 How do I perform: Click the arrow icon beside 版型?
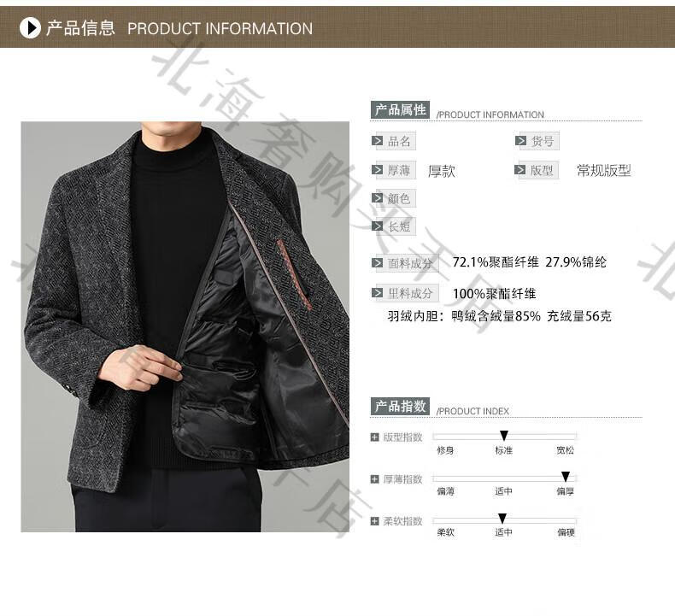[520, 170]
